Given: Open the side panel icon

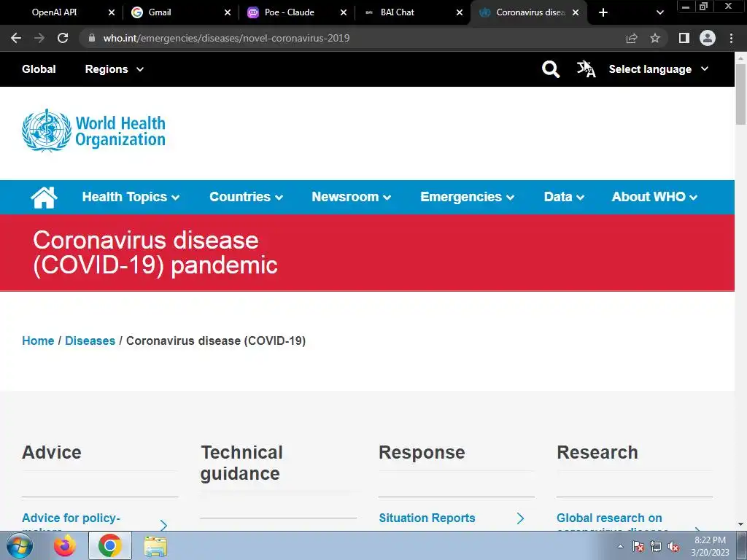Looking at the screenshot, I should coord(684,38).
